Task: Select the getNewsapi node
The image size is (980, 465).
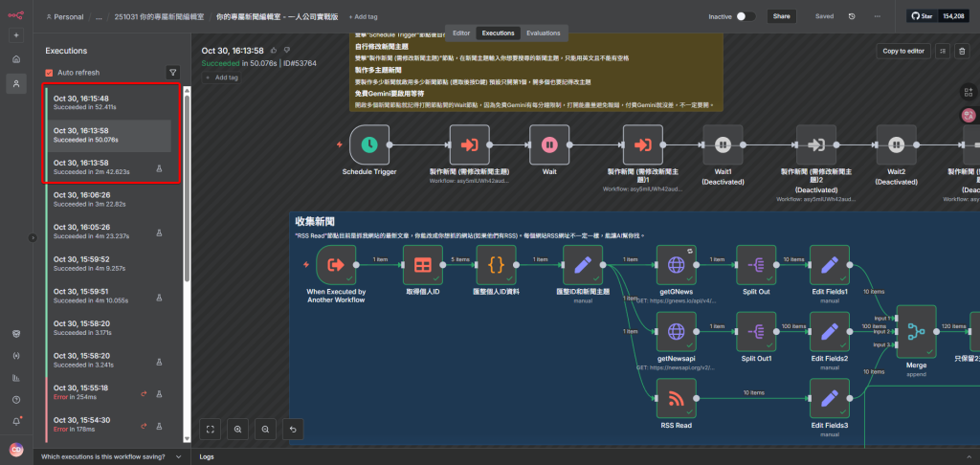Action: pos(677,331)
